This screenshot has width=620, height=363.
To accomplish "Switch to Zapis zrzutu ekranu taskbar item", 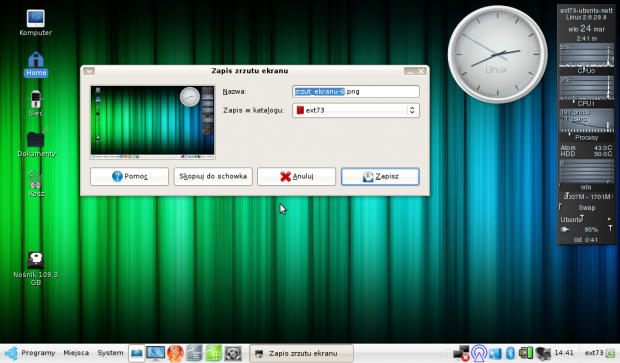I will point(302,353).
